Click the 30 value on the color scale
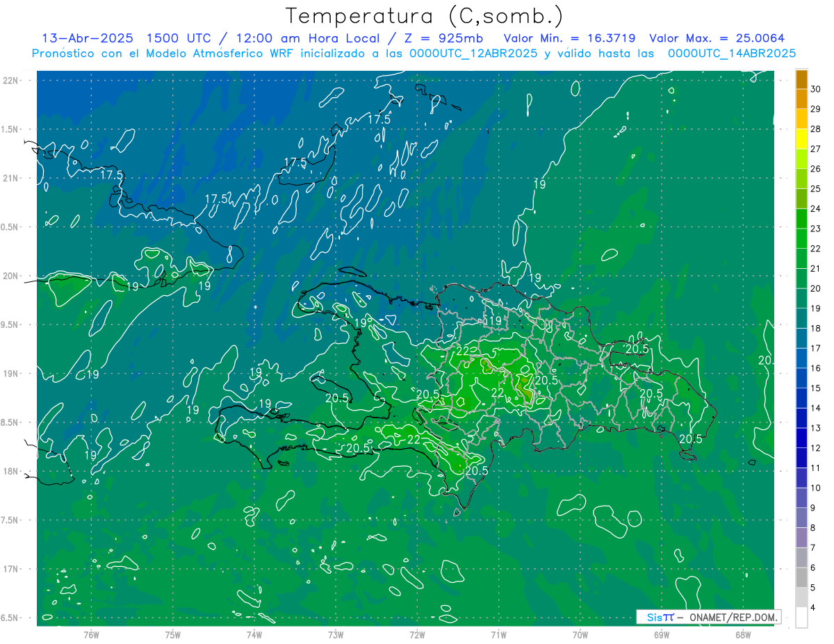This screenshot has width=834, height=644. [816, 89]
